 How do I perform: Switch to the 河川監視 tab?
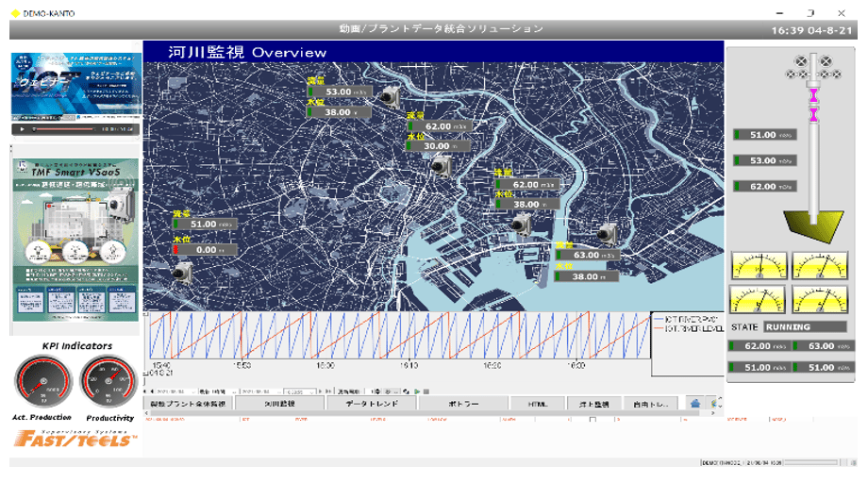(x=279, y=404)
